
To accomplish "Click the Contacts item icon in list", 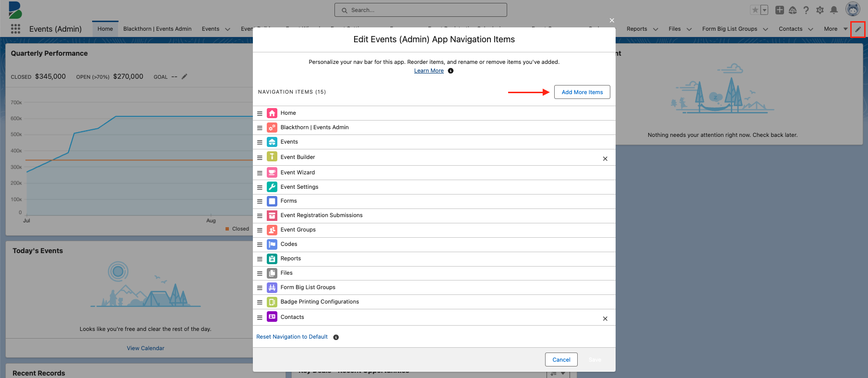I will click(272, 317).
